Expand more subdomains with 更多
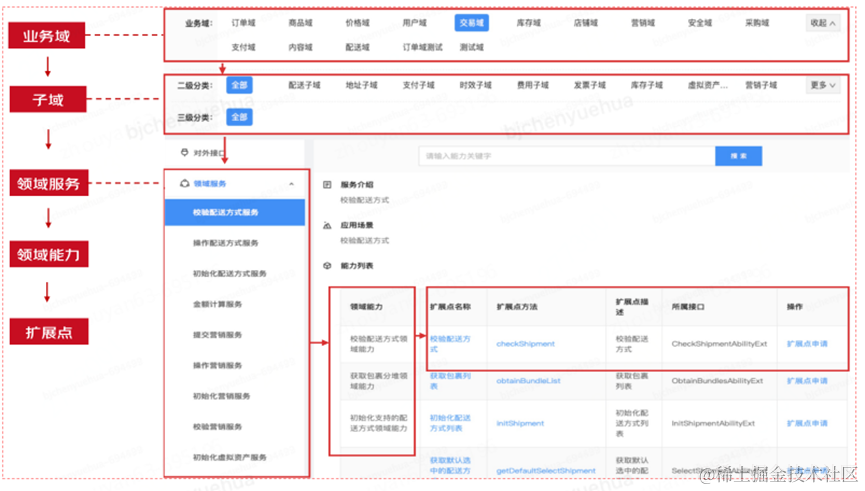This screenshot has height=491, width=865. click(x=823, y=86)
